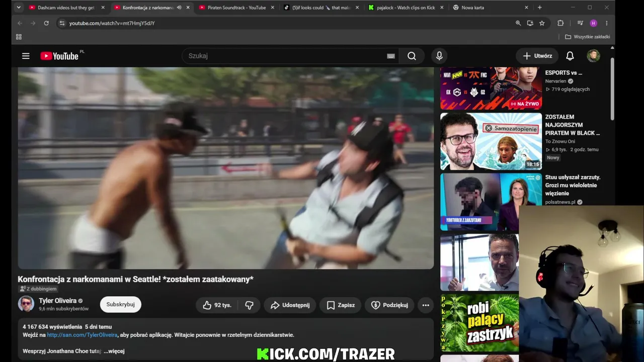Open 'ZOSTAŁEM NAJGORSZYM PIRATEM' video title
This screenshot has height=362, width=644.
click(573, 125)
